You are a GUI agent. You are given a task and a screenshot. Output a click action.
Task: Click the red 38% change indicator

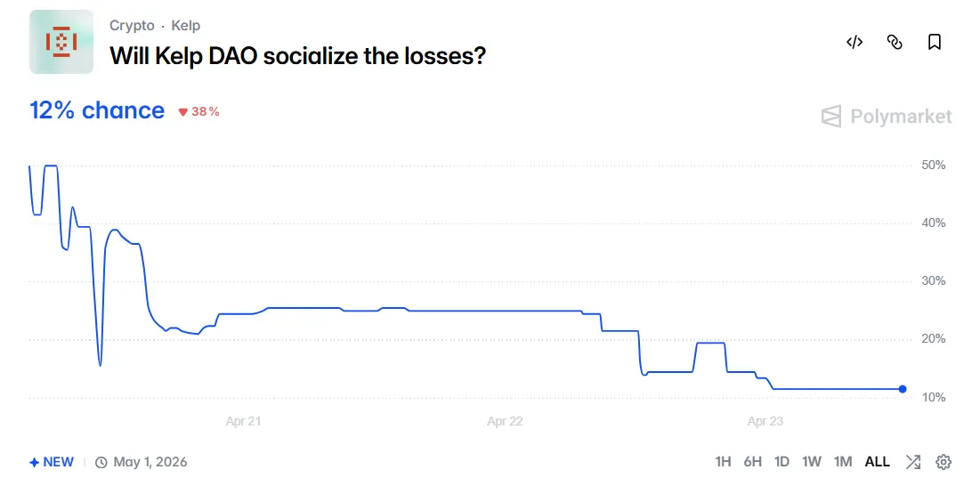199,112
